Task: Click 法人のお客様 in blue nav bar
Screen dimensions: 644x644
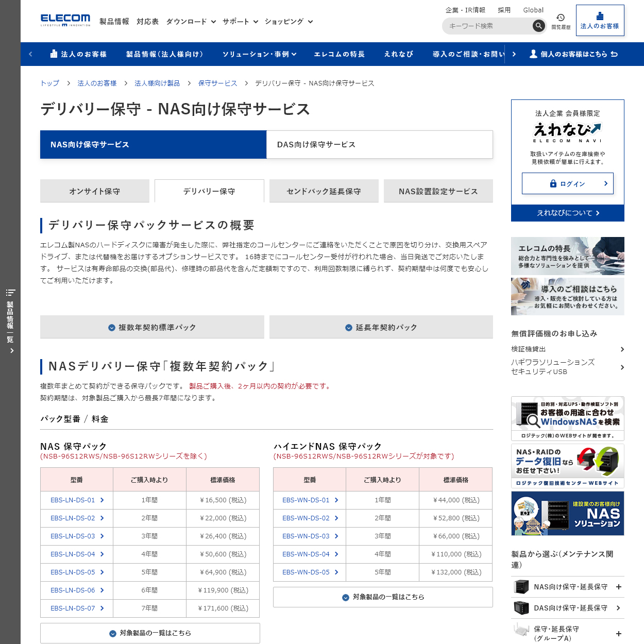Action: pyautogui.click(x=78, y=54)
